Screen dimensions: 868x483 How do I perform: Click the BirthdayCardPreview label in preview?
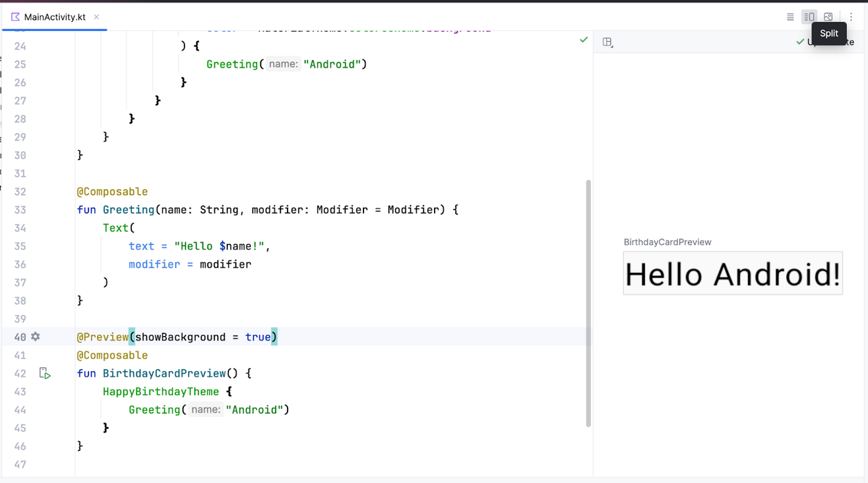pos(667,242)
